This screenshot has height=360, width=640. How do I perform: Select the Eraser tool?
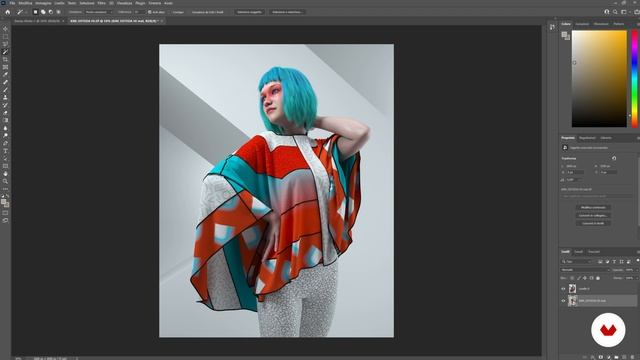(5, 113)
